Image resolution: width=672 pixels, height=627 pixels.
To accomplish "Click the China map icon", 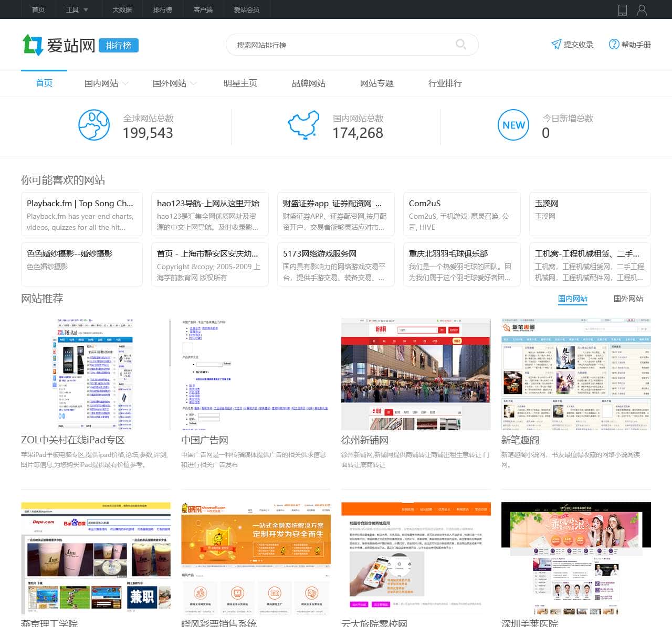I will tap(303, 125).
